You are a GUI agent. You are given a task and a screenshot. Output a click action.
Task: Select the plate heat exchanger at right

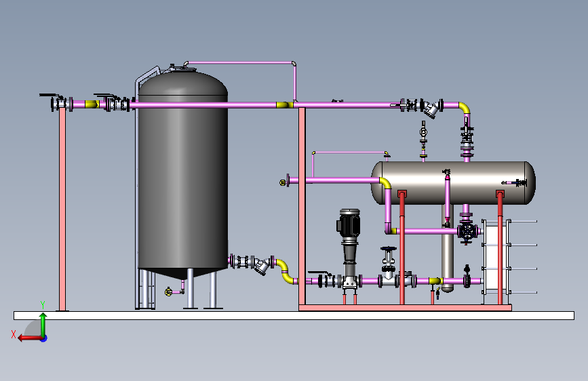point(497,257)
